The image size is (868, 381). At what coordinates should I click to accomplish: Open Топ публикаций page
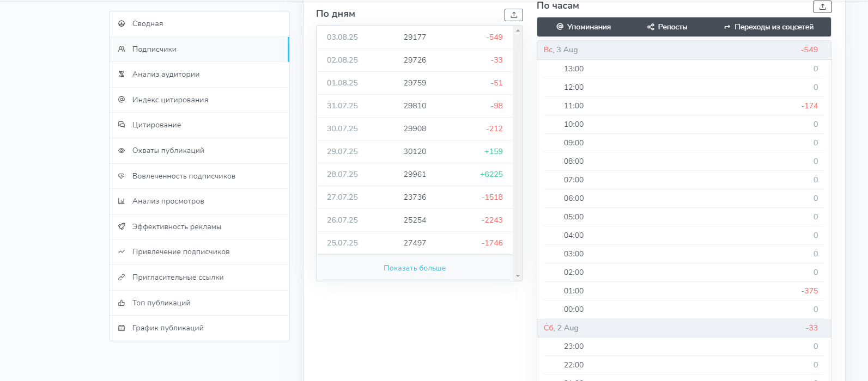tap(199, 303)
